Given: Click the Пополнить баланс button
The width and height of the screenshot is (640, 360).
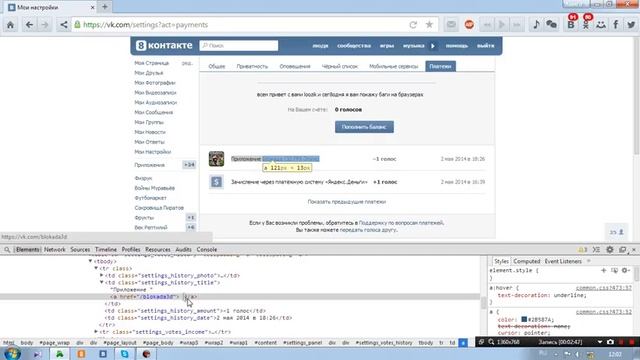Looking at the screenshot, I should tap(364, 127).
